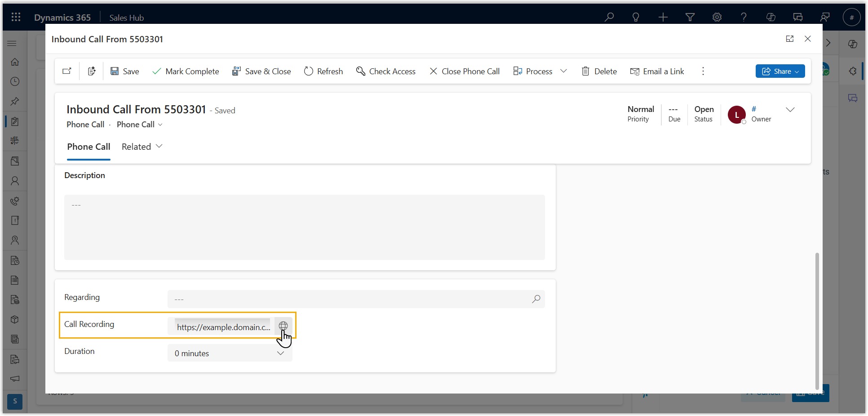Click Mark Complete in command bar
Viewport: 868px width, 416px height.
[186, 71]
